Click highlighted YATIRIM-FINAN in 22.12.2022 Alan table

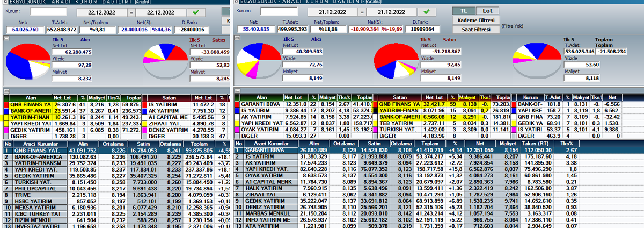pos(30,117)
